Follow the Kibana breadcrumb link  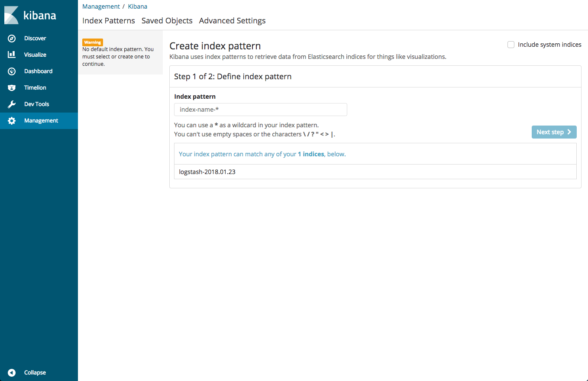[138, 6]
